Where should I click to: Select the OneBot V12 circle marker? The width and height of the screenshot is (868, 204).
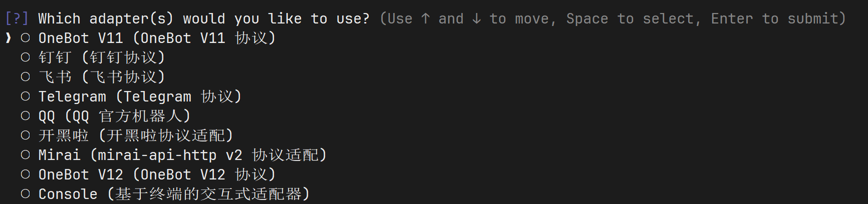[x=26, y=174]
